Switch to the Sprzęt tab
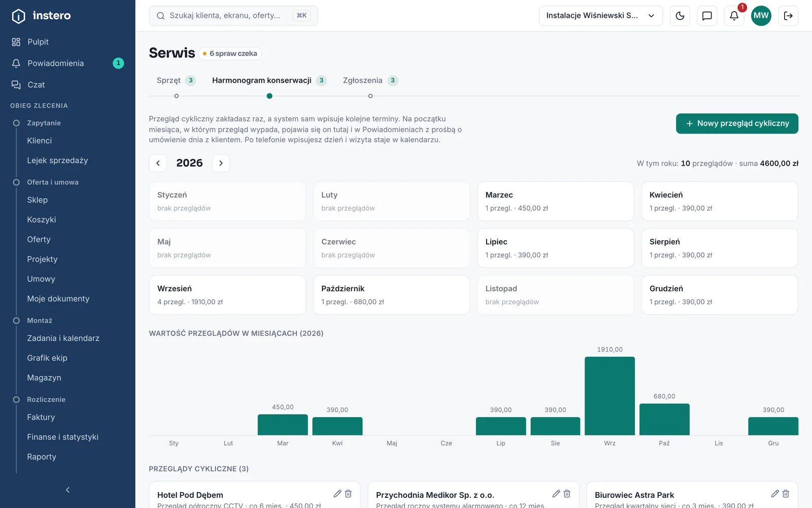Screen dimensions: 812x508 (x=176, y=80)
